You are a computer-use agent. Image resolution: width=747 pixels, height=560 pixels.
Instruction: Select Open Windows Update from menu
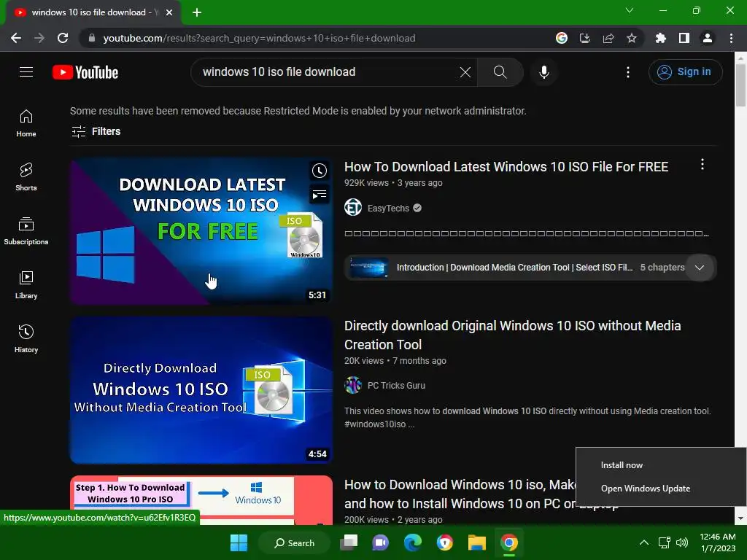[x=646, y=489]
